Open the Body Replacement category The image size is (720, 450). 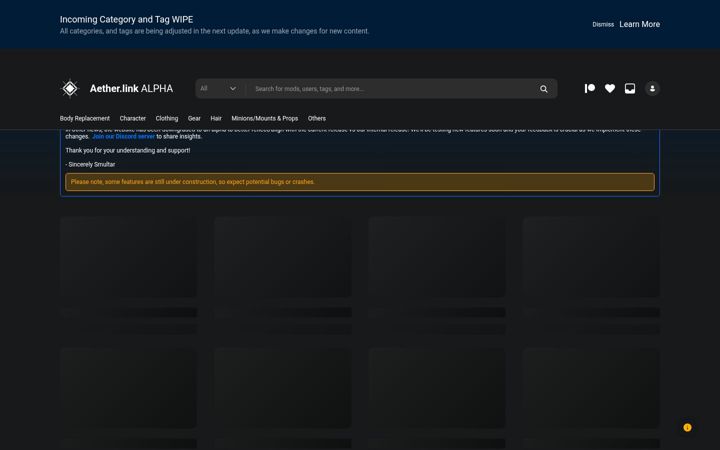[84, 118]
